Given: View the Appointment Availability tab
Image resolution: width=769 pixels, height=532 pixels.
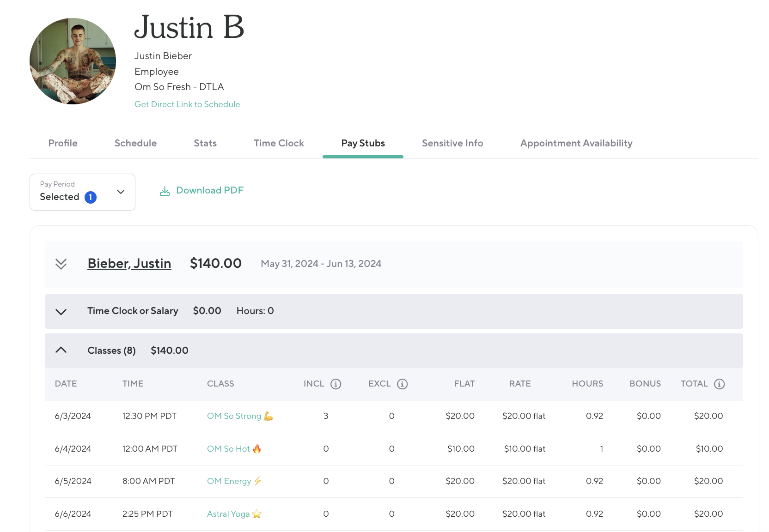Looking at the screenshot, I should pyautogui.click(x=576, y=143).
